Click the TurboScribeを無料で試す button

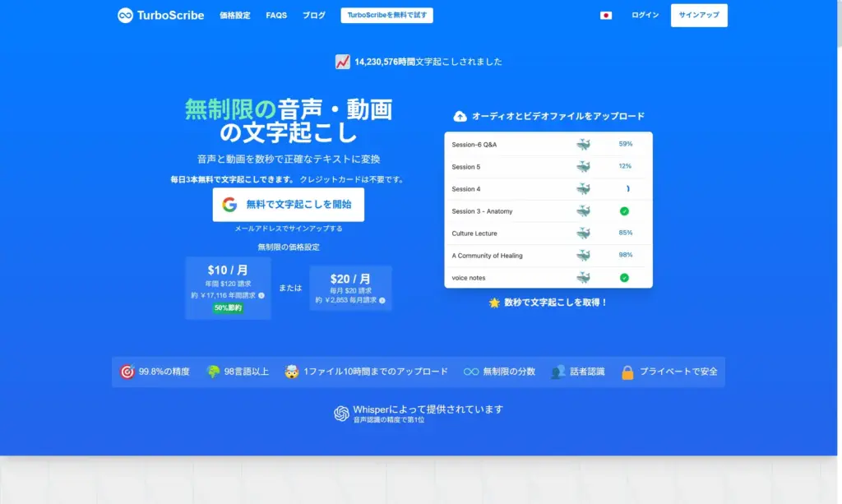tap(386, 15)
